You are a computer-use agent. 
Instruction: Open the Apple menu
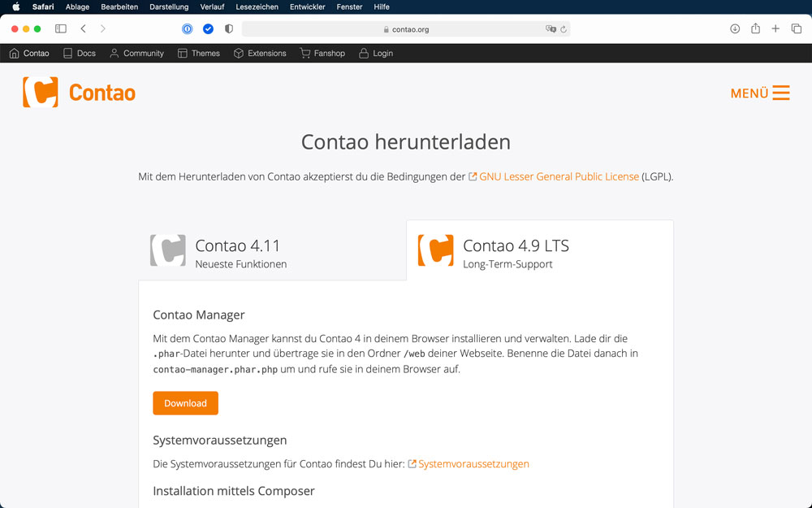coord(16,7)
